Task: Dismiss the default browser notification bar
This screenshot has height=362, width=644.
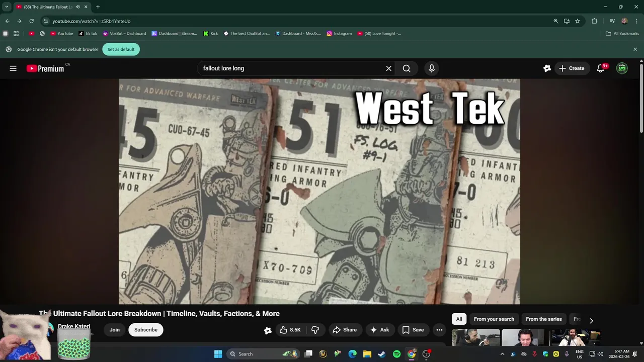Action: point(635,49)
